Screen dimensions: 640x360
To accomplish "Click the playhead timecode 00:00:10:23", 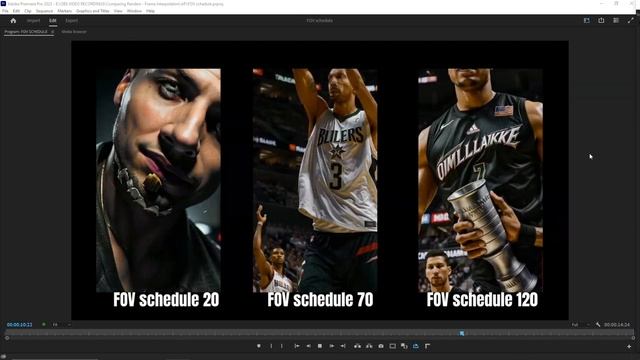I will point(20,324).
